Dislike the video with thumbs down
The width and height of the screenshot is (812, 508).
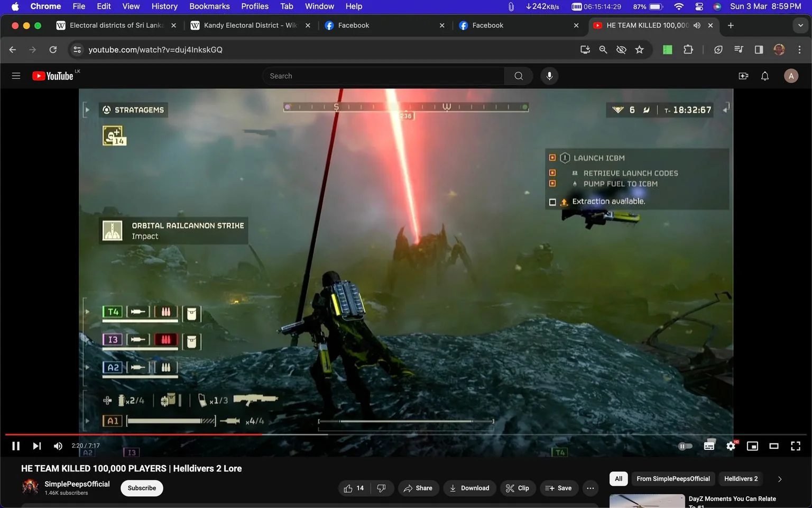tap(382, 488)
